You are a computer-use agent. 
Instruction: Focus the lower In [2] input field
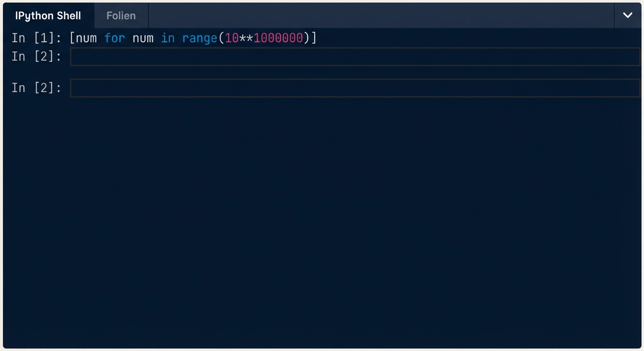click(x=354, y=88)
